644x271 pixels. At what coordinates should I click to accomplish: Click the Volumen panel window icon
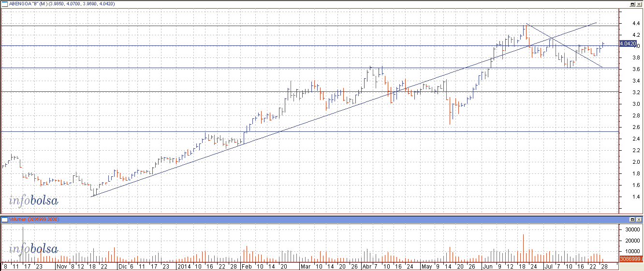pyautogui.click(x=5, y=219)
